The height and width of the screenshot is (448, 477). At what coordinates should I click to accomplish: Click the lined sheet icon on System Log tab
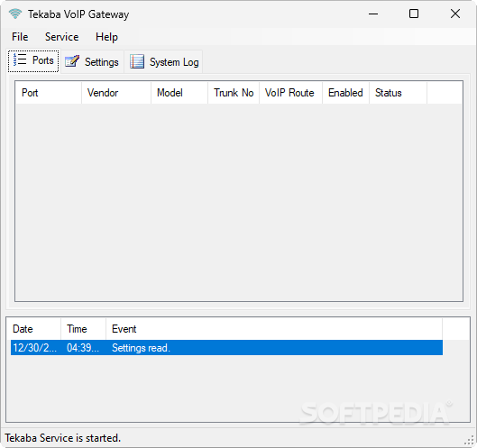point(137,61)
